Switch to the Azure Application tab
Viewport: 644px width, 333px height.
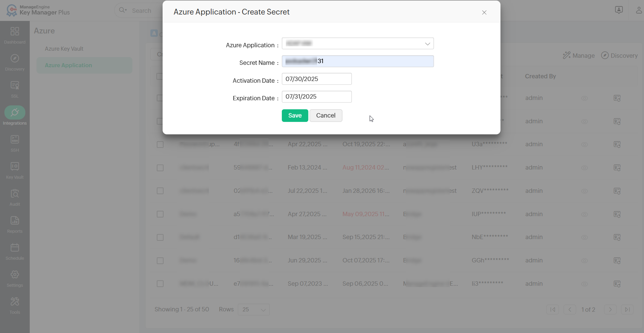pos(69,65)
